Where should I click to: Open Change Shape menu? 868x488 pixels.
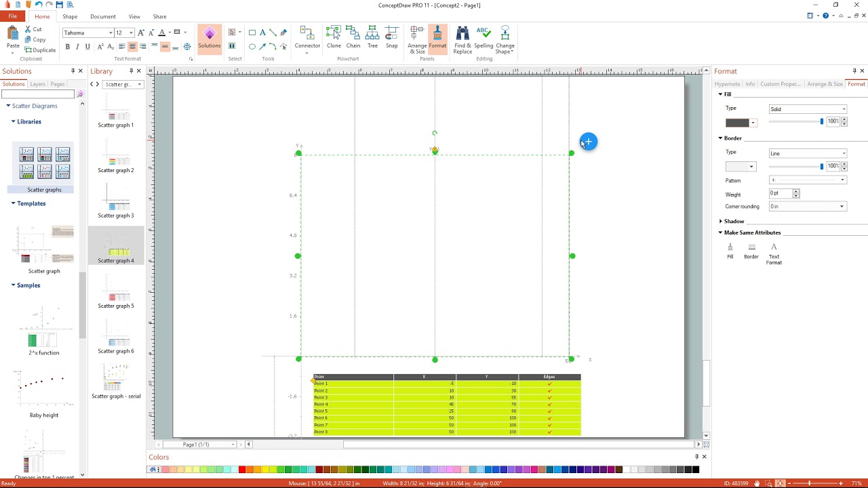(505, 39)
